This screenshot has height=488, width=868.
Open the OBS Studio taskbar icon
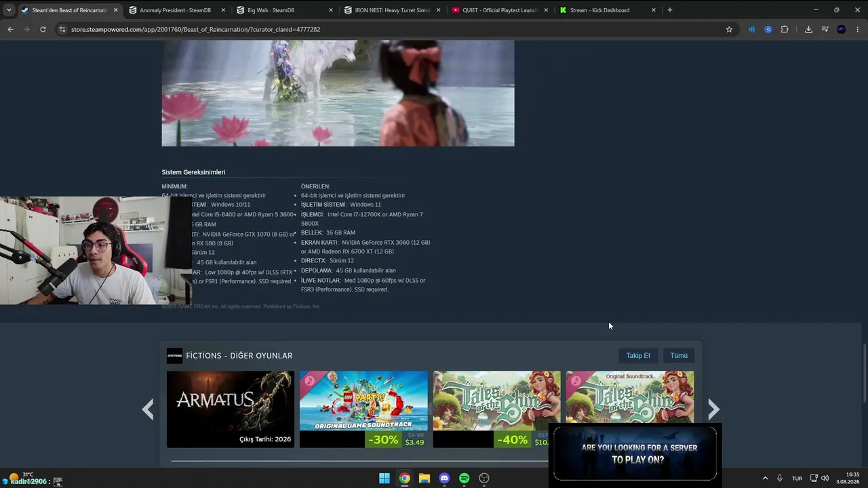pos(484,479)
